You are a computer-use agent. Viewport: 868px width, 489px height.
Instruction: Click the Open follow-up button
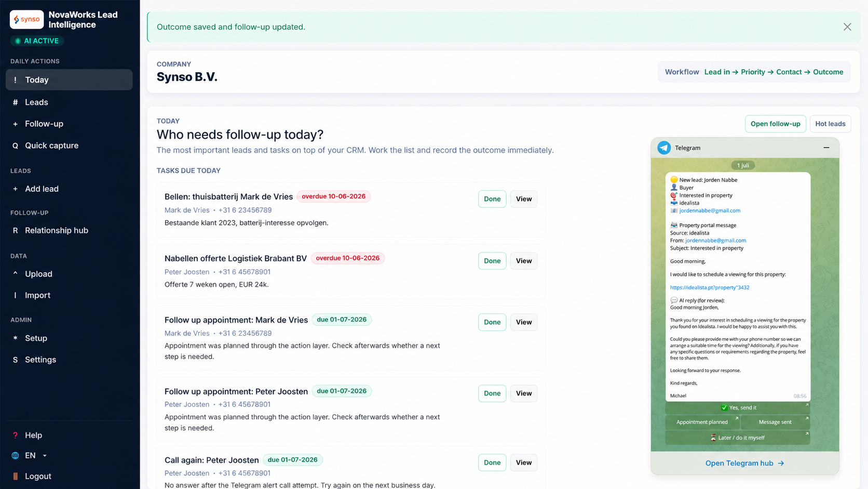776,124
